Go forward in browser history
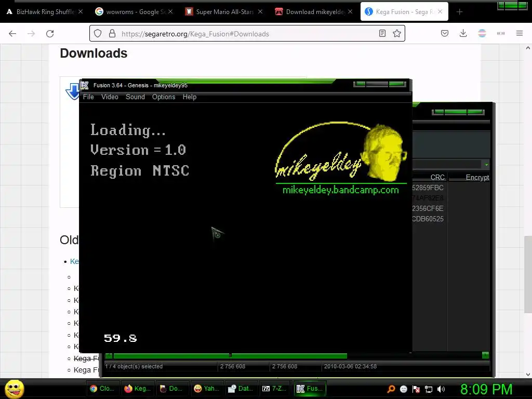532x399 pixels. point(31,34)
